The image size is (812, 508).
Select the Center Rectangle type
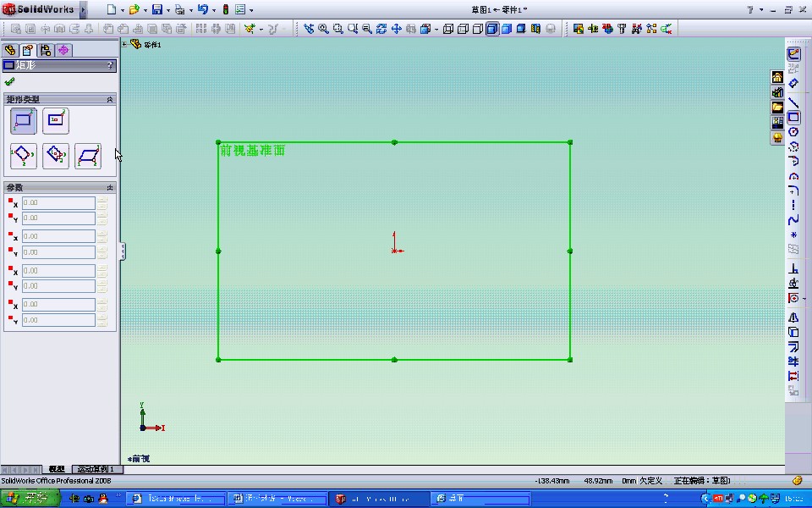click(56, 121)
